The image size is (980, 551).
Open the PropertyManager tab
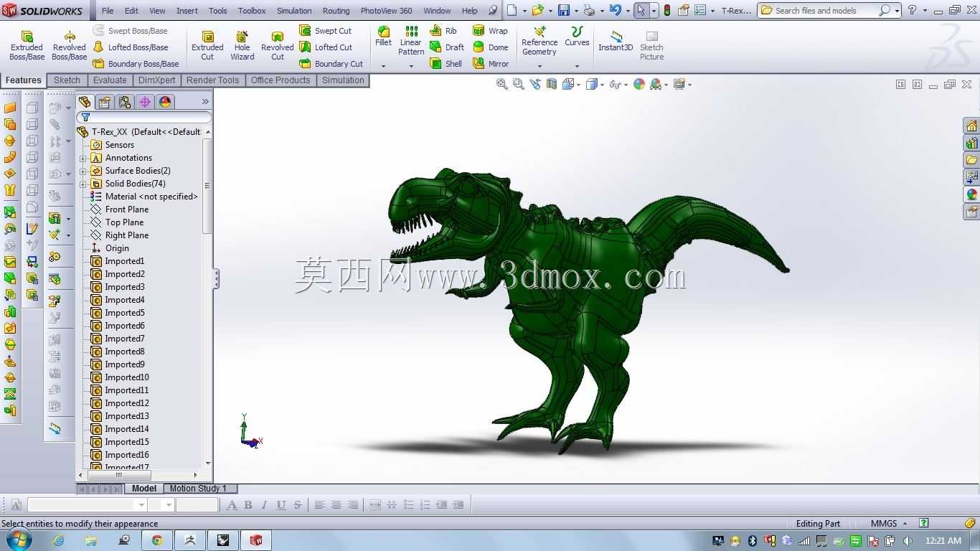click(105, 102)
